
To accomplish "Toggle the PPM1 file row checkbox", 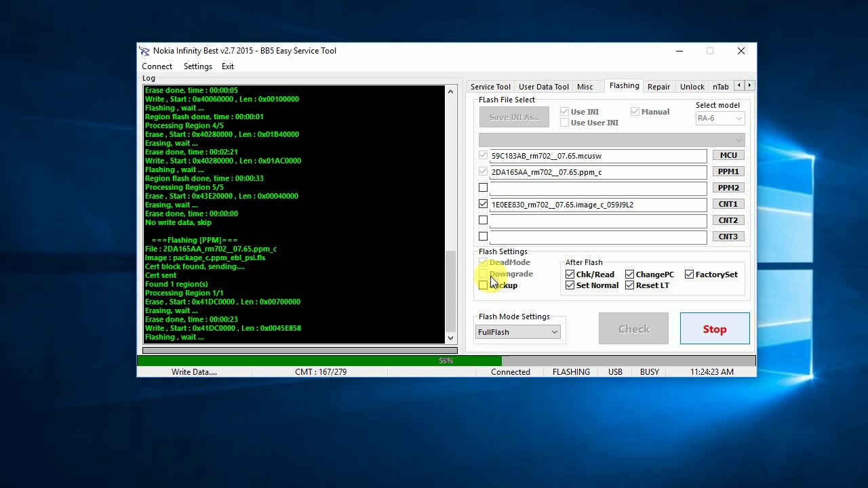I will (x=483, y=171).
